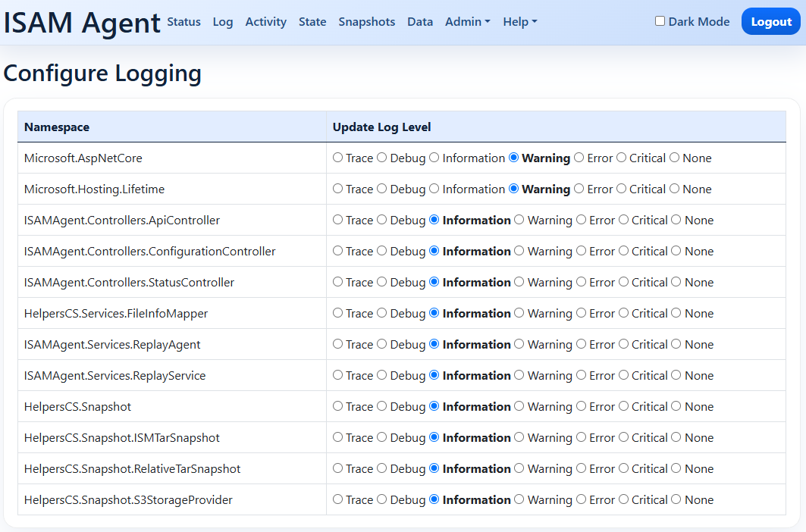Click the Logout button

(x=771, y=21)
